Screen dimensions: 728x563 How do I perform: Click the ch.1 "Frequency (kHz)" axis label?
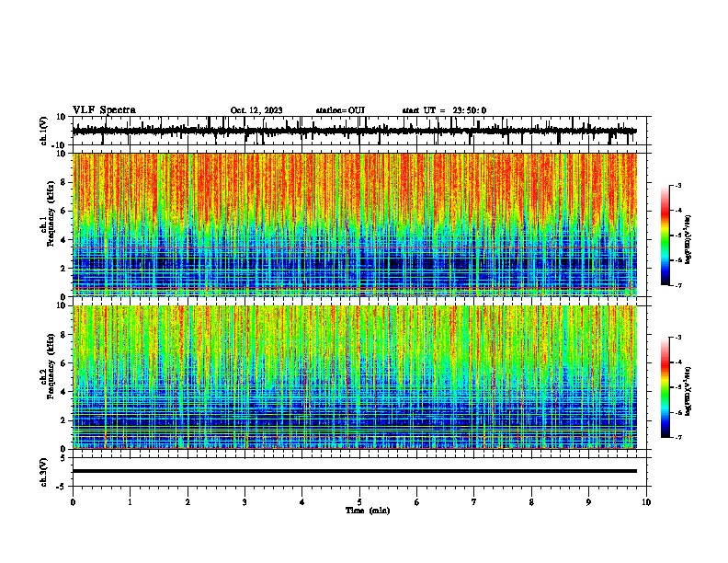click(51, 213)
